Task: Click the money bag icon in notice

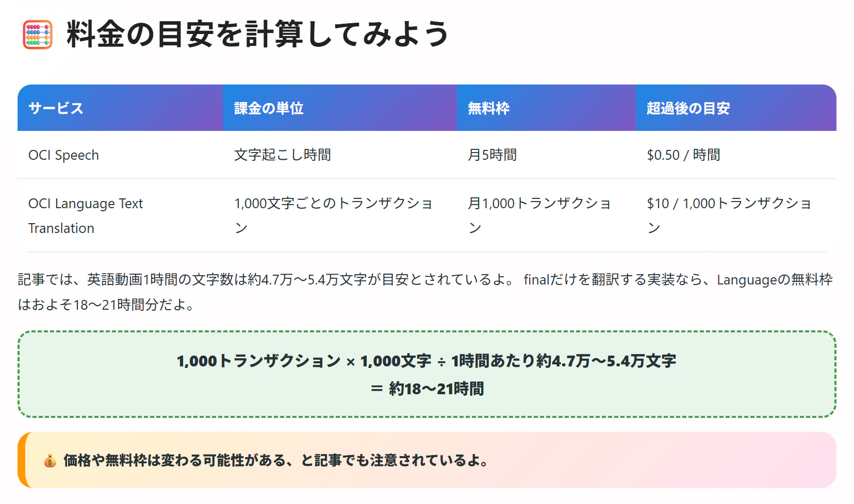Action: (x=50, y=461)
